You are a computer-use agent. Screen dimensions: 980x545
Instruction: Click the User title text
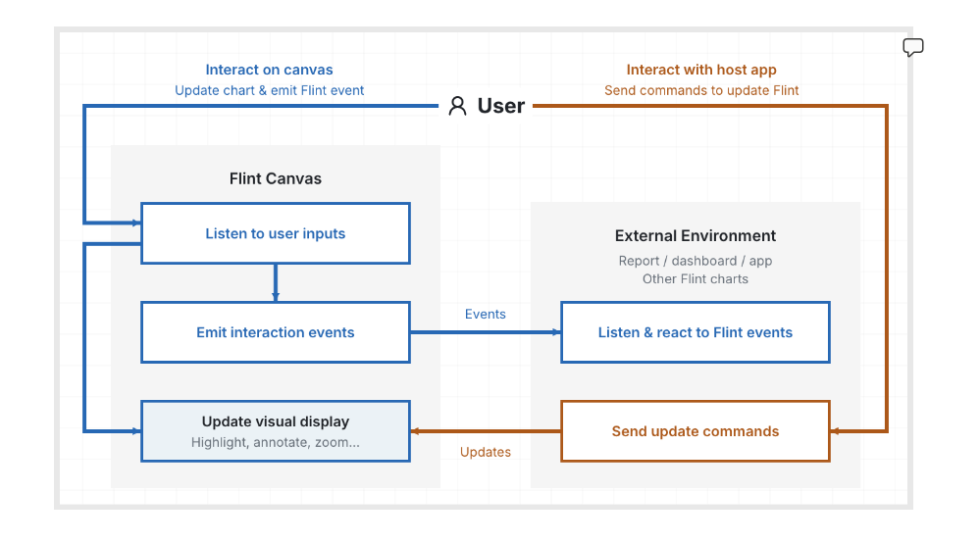501,106
